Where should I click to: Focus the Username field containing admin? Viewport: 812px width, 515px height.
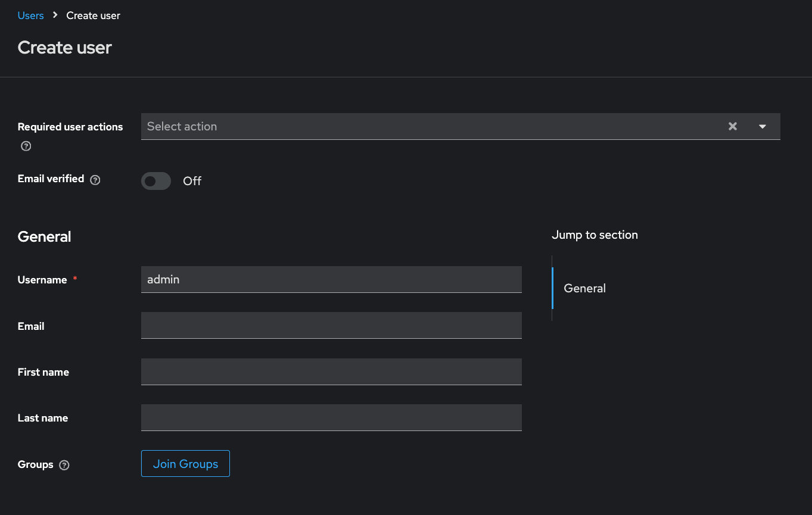click(x=331, y=279)
